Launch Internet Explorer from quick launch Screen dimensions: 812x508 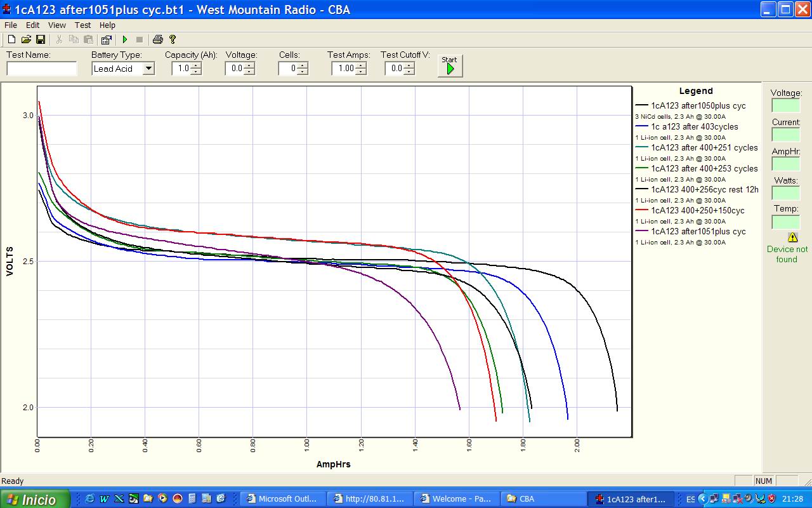pyautogui.click(x=89, y=499)
